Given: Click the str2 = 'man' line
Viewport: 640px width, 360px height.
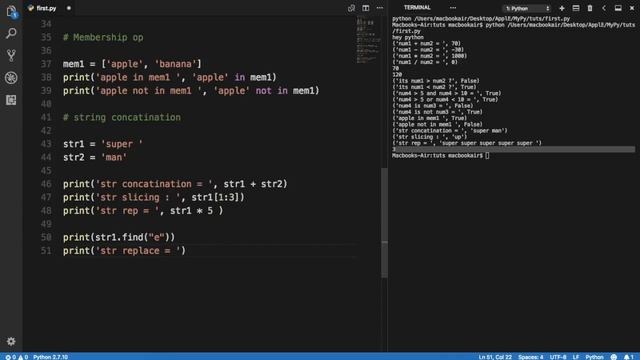Looking at the screenshot, I should point(95,157).
